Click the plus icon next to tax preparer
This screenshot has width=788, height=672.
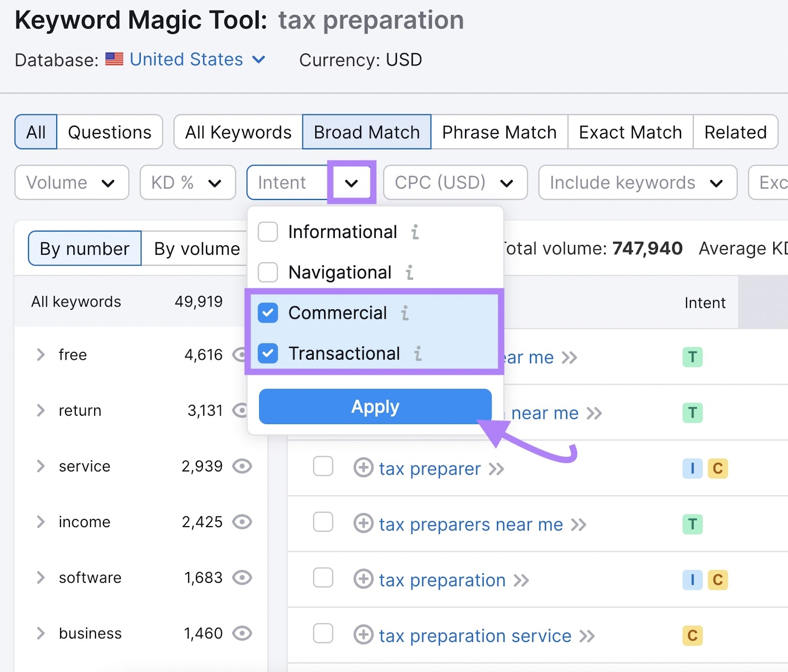363,469
